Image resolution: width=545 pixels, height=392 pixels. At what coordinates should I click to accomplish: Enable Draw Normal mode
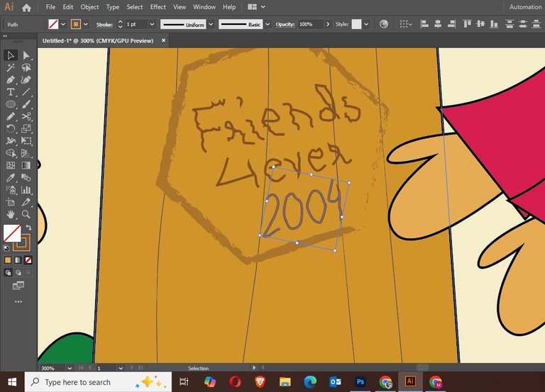8,273
